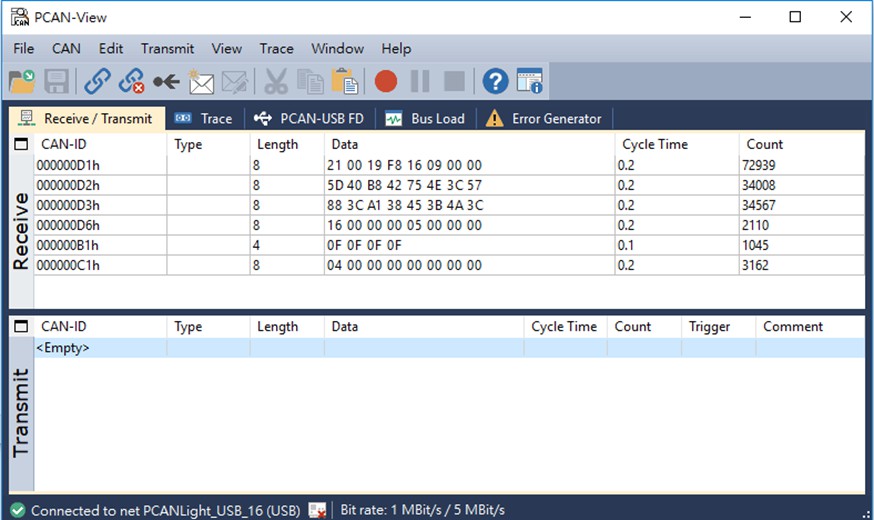This screenshot has height=520, width=874.
Task: Click the Disconnect link icon with red X
Action: pos(132,81)
